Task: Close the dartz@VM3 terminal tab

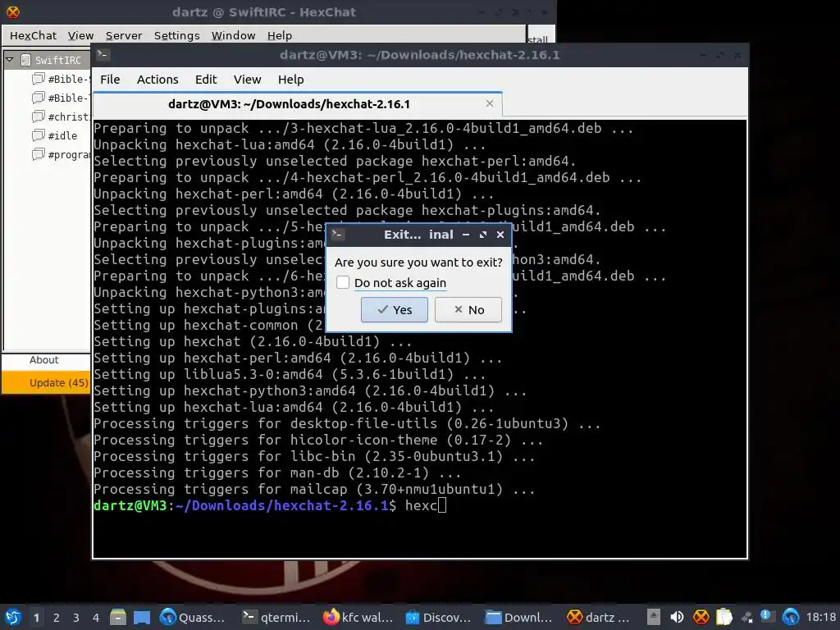Action: pyautogui.click(x=490, y=103)
